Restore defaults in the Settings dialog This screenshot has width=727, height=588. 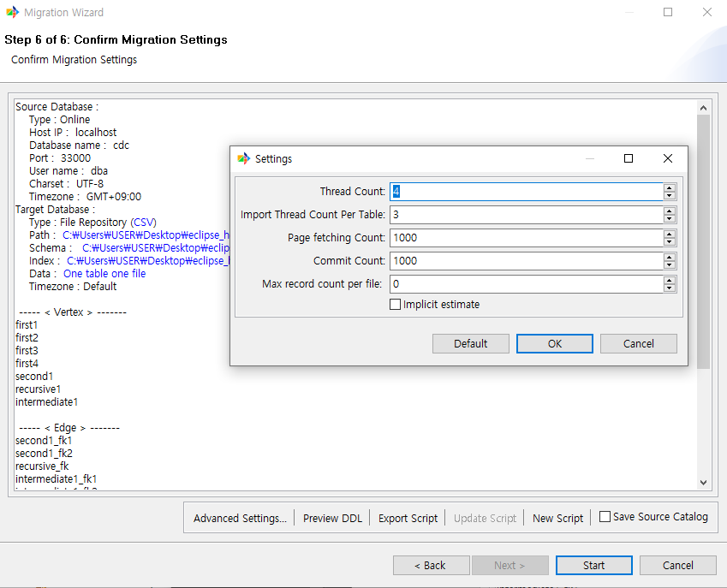pyautogui.click(x=470, y=343)
